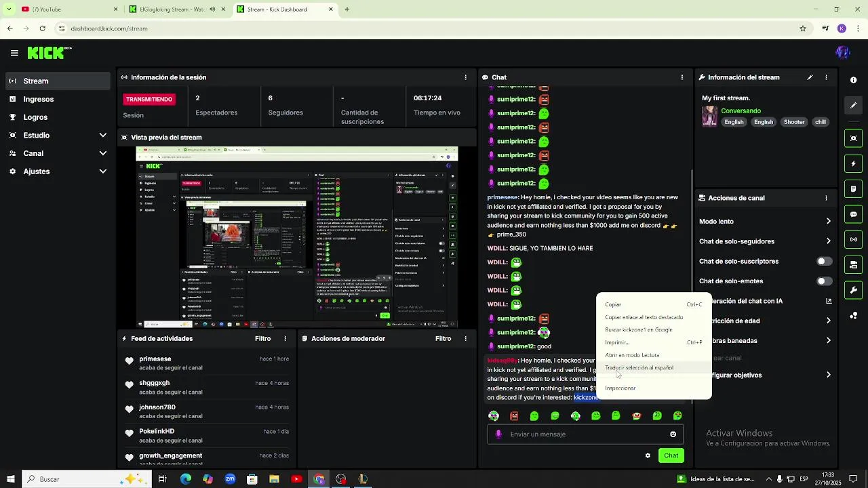
Task: Bookmark this page with the star icon
Action: 803,28
